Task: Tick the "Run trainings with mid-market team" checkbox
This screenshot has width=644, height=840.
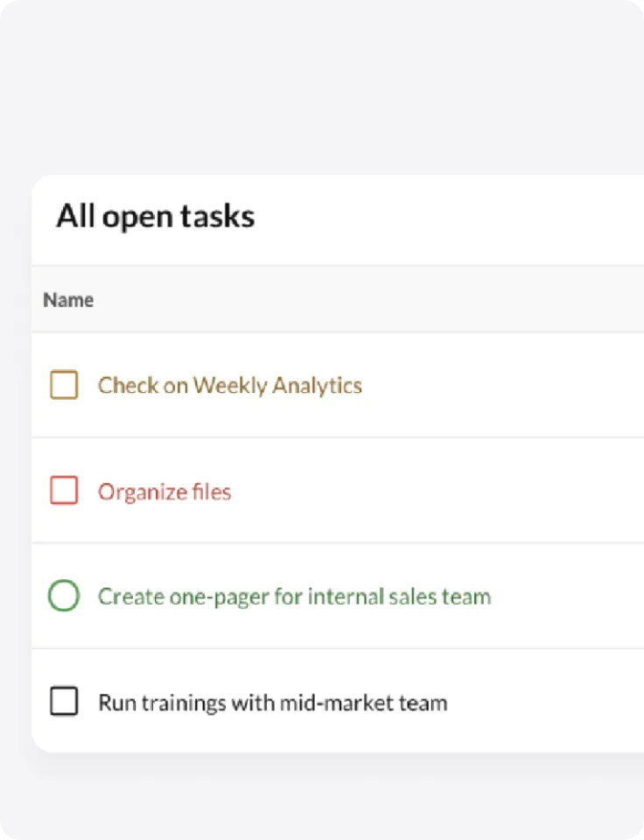Action: coord(63,702)
